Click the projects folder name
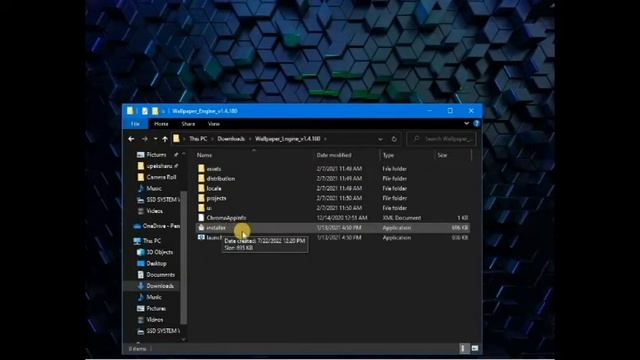 click(216, 198)
